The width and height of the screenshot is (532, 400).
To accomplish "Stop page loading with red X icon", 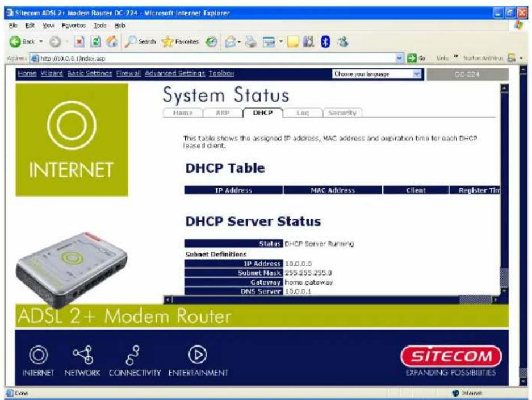I will pos(79,42).
